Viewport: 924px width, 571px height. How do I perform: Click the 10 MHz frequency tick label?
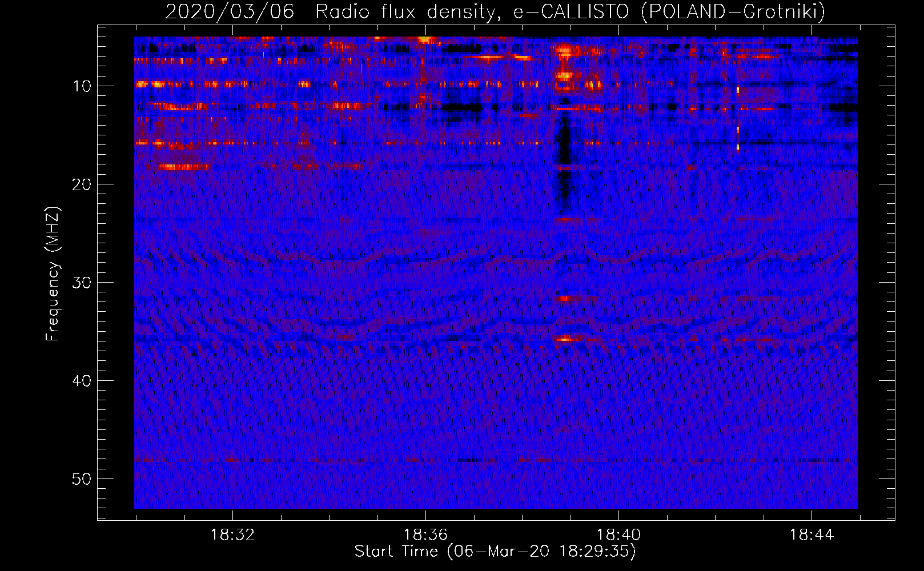[x=82, y=86]
